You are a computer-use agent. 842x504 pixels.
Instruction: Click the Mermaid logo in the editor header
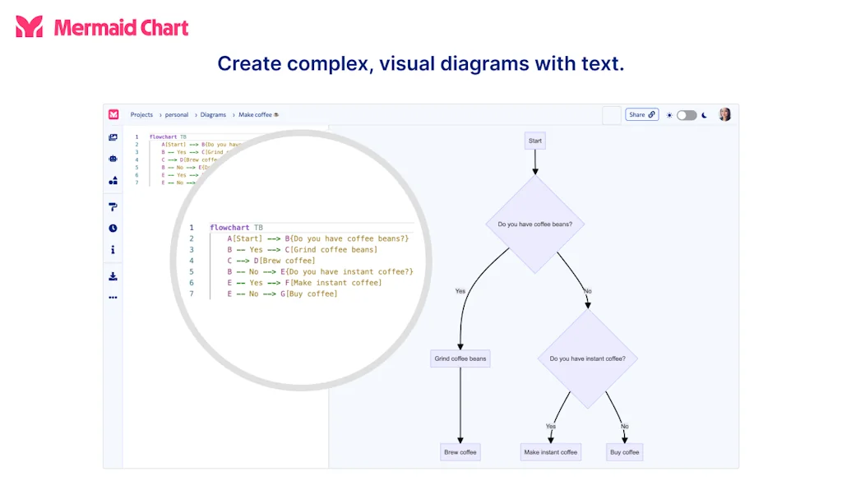[113, 115]
